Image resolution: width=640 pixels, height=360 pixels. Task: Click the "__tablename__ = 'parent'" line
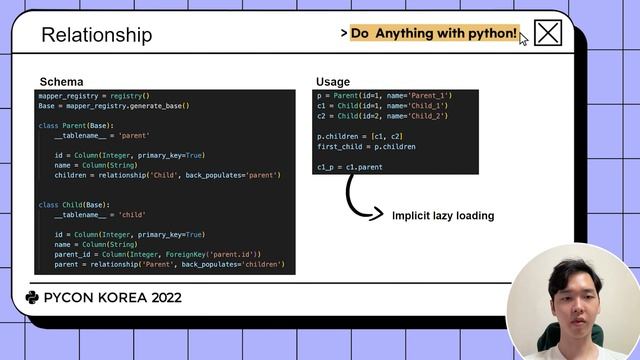[102, 136]
